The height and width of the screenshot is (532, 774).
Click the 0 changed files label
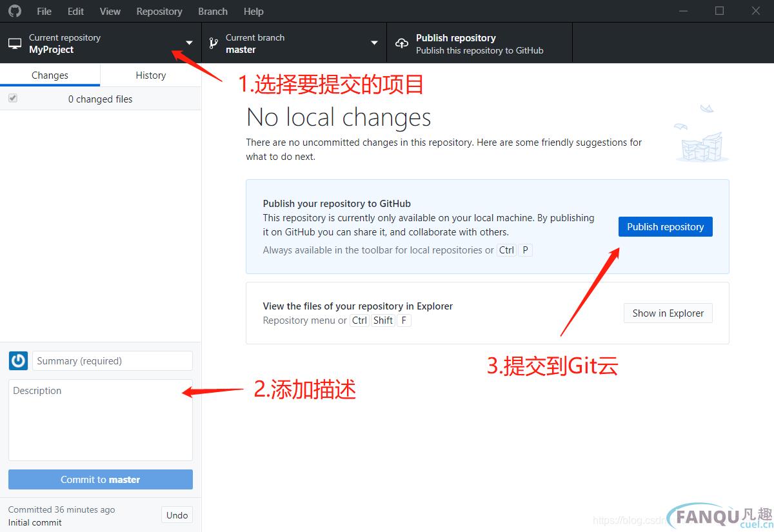coord(100,99)
